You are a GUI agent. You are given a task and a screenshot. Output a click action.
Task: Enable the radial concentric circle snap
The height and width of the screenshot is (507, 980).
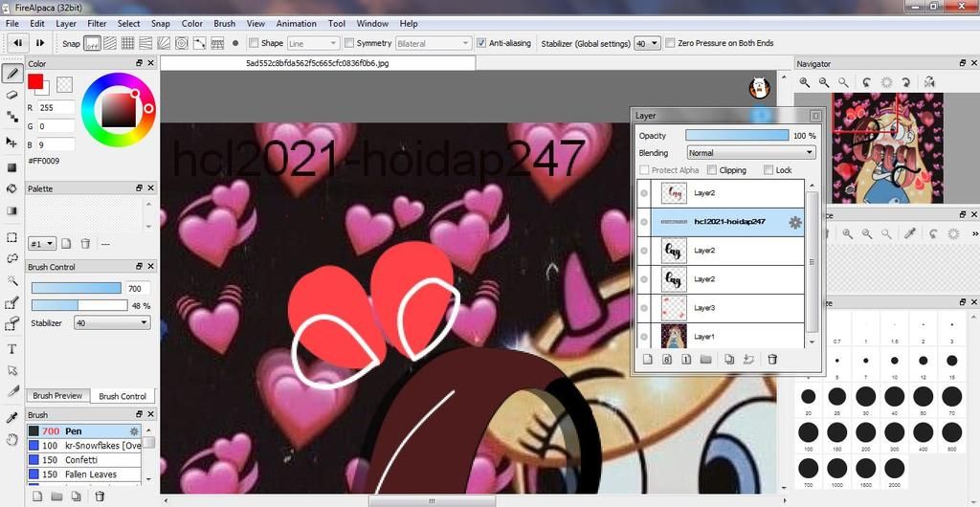point(181,43)
